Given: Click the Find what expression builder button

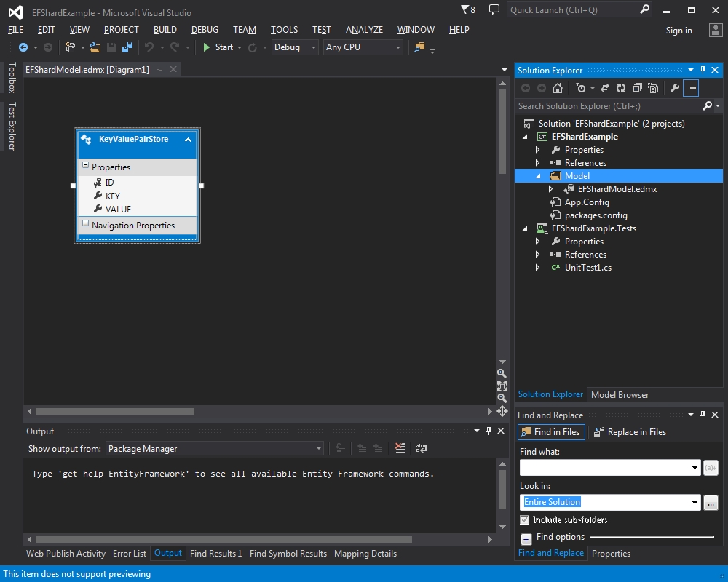Looking at the screenshot, I should 711,467.
